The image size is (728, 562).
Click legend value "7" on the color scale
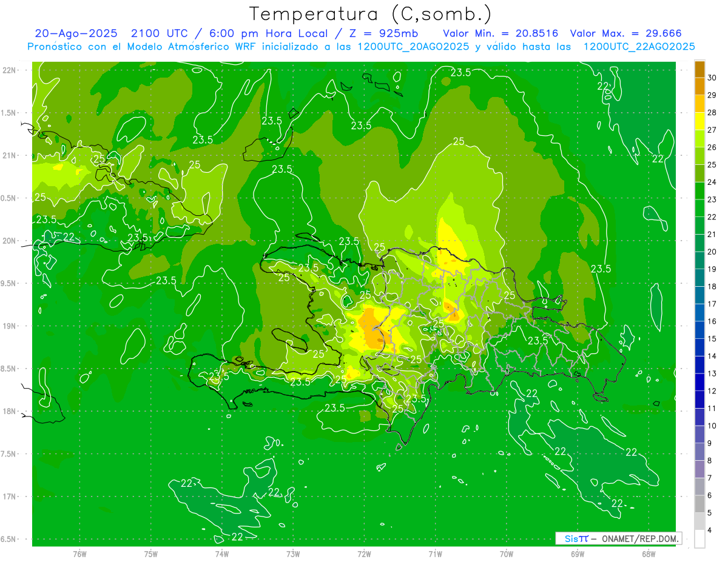pyautogui.click(x=710, y=478)
